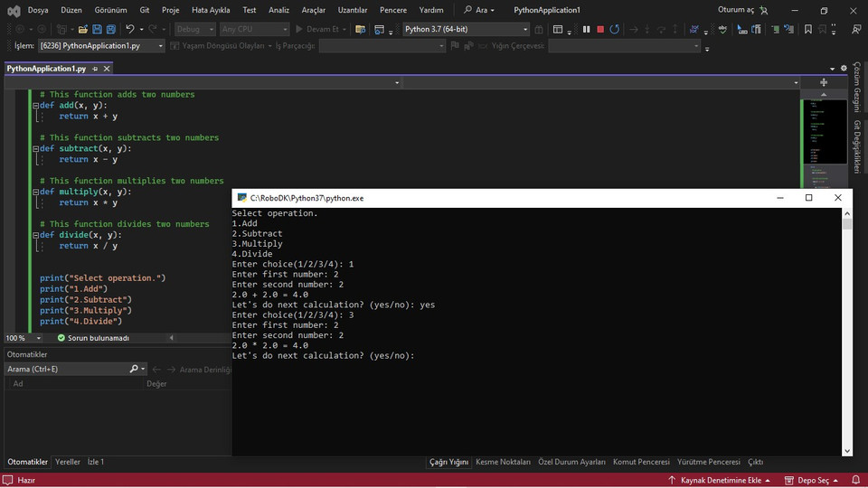868x488 pixels.
Task: Switch to the Yereller tab
Action: 68,462
